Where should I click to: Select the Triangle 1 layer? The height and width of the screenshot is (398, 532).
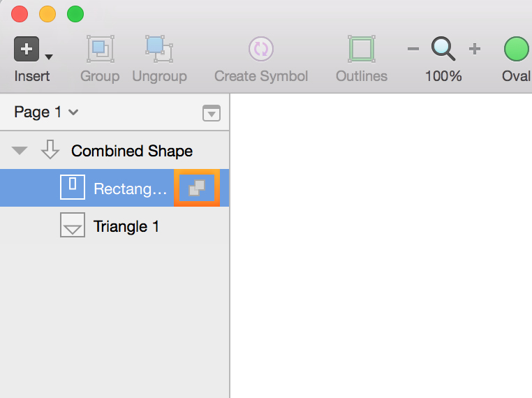coord(126,226)
